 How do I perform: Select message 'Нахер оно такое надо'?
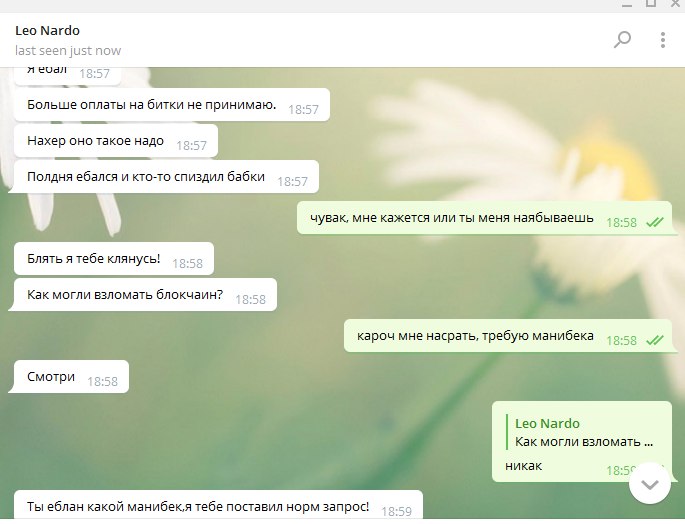coord(116,141)
